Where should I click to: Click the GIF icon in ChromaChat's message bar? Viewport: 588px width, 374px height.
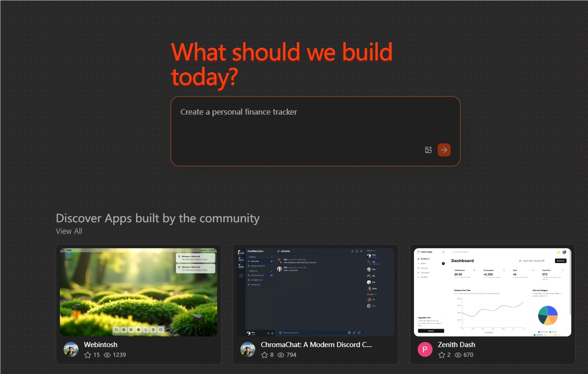pos(355,333)
